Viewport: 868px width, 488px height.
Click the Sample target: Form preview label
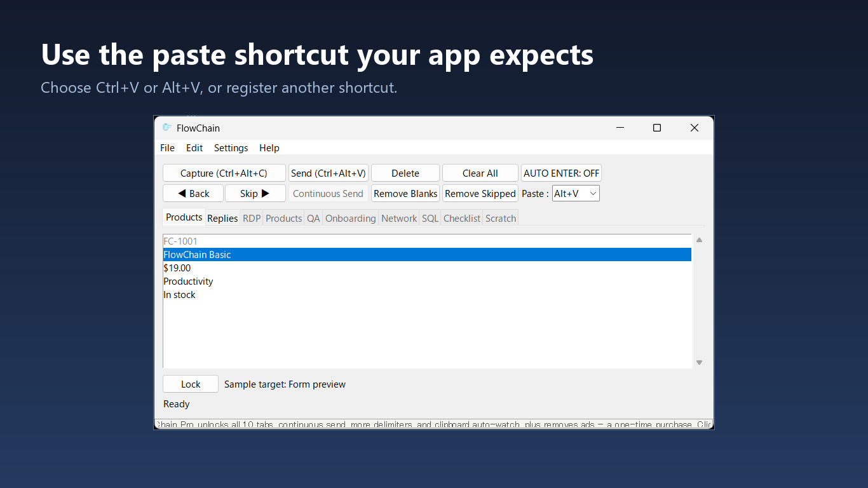(285, 384)
